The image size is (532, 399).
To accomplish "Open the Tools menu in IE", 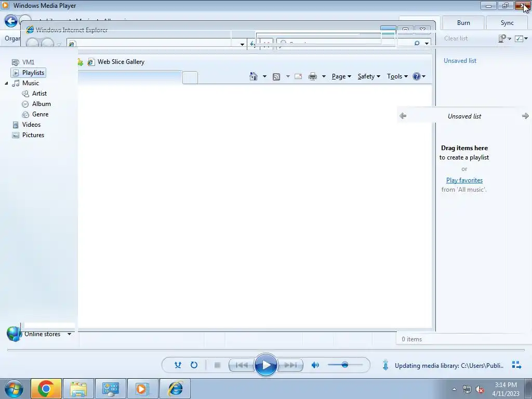I will 397,76.
